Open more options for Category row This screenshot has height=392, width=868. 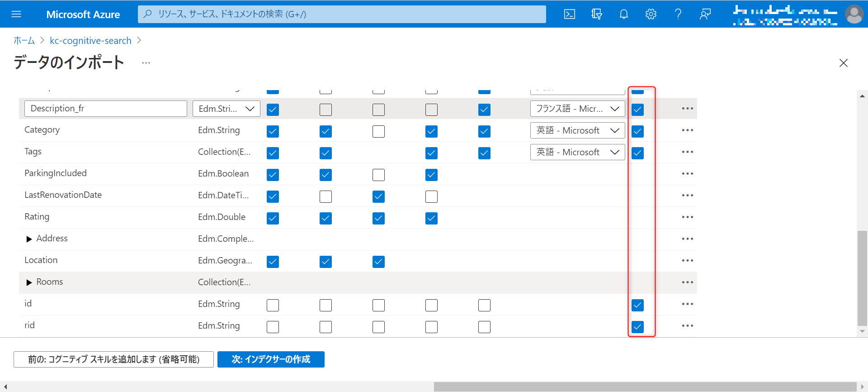point(688,130)
